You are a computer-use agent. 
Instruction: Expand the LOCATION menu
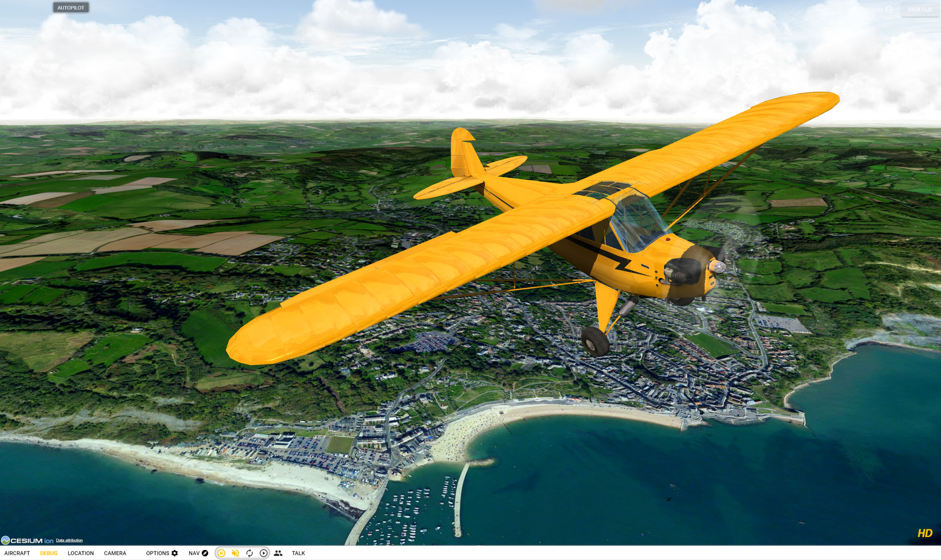80,553
